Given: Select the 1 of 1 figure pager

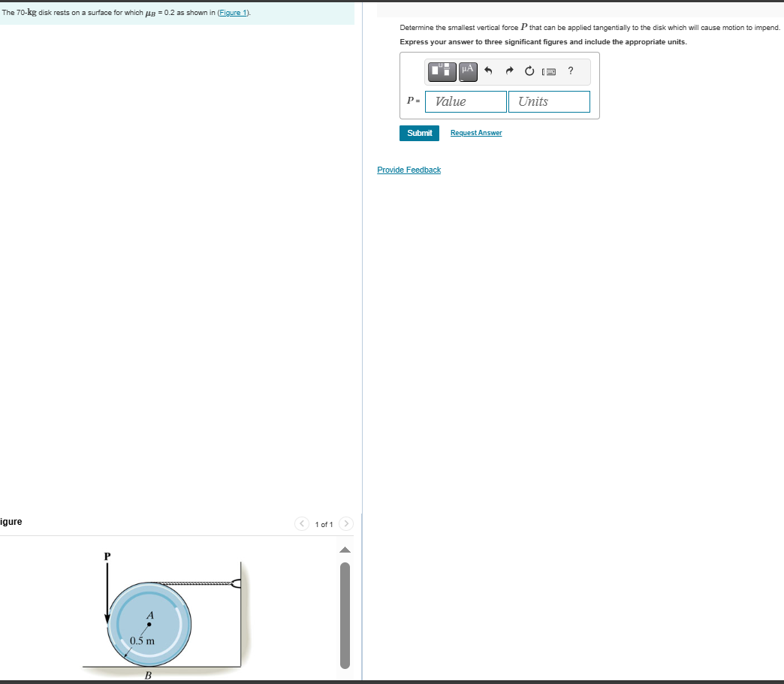Looking at the screenshot, I should pyautogui.click(x=323, y=523).
